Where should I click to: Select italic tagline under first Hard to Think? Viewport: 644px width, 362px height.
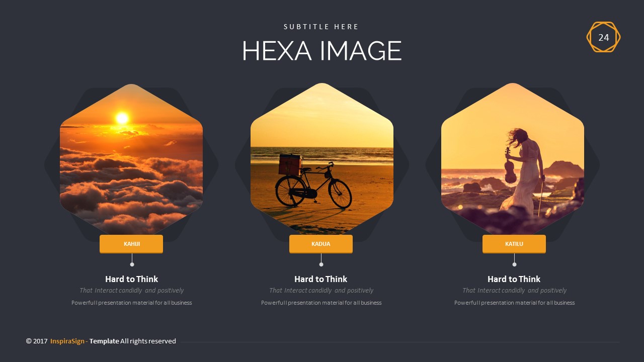tap(131, 291)
